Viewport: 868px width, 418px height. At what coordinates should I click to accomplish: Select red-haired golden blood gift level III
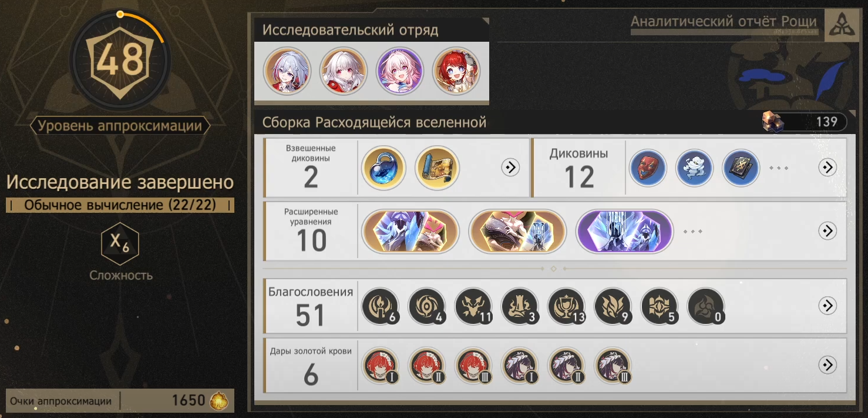click(473, 366)
